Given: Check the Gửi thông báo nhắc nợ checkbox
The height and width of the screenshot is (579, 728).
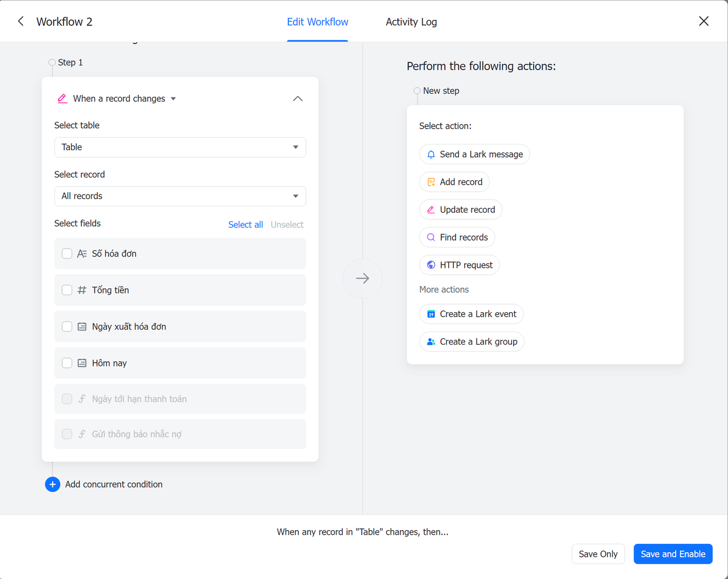Looking at the screenshot, I should [x=67, y=434].
